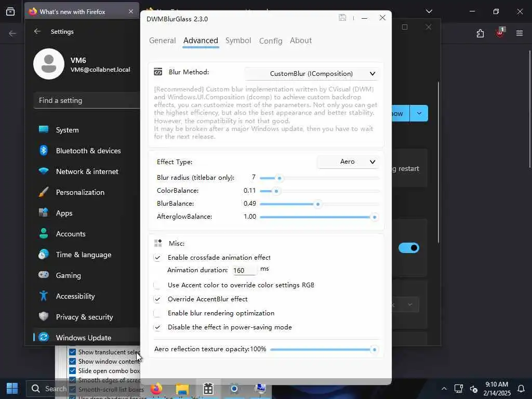The width and height of the screenshot is (532, 399).
Task: Expand the blue button's dropdown arrow
Action: click(419, 113)
